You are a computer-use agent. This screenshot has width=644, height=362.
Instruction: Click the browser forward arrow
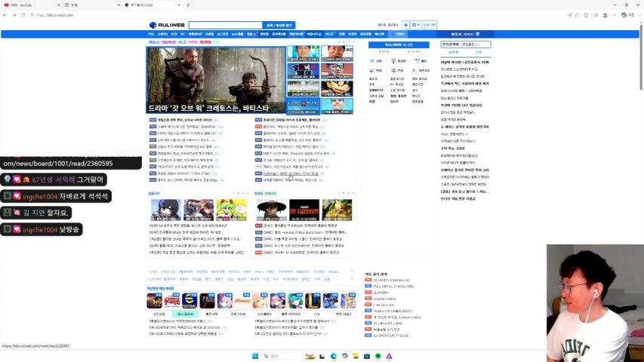[x=14, y=15]
